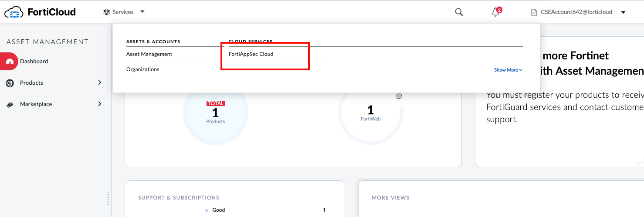644x217 pixels.
Task: Open FortiAppSec Cloud service
Action: 251,54
